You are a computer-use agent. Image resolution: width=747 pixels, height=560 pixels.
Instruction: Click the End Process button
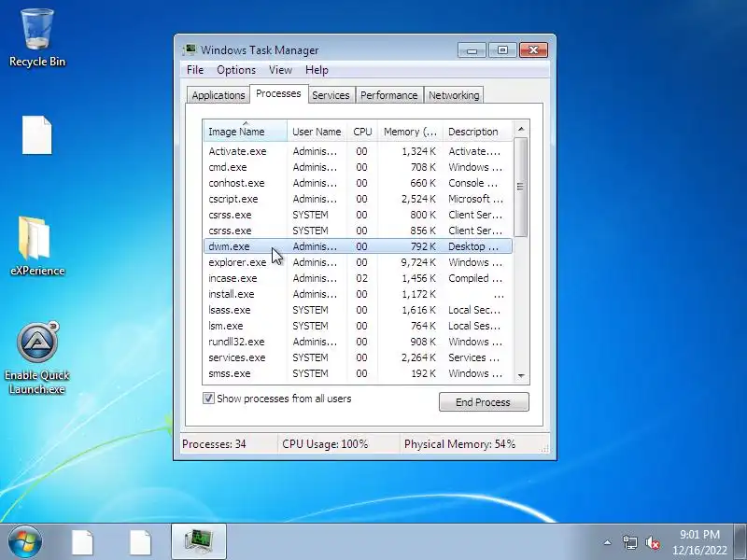pos(484,402)
